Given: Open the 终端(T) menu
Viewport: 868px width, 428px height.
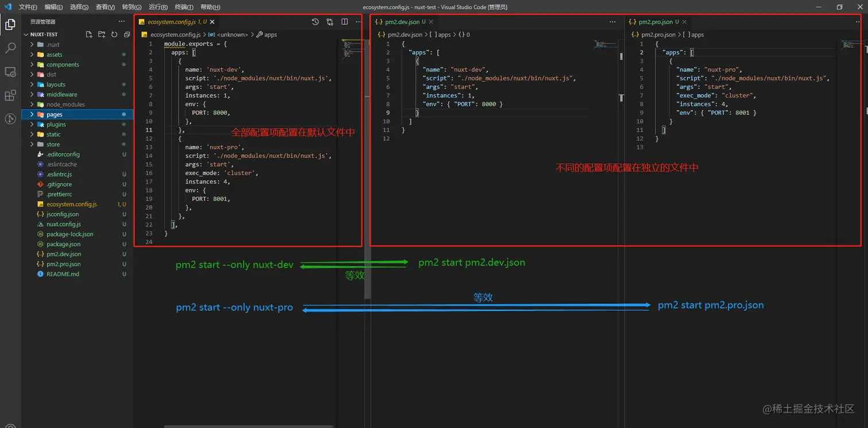Looking at the screenshot, I should (184, 7).
